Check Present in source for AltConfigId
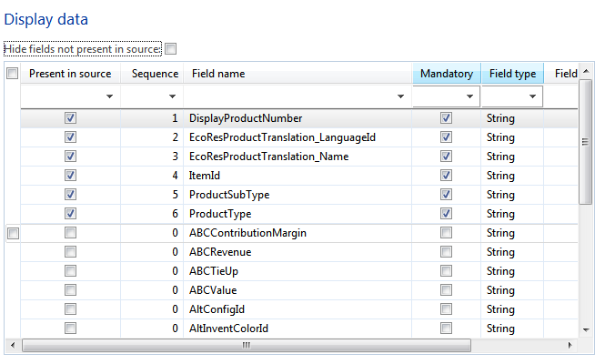 pos(71,309)
